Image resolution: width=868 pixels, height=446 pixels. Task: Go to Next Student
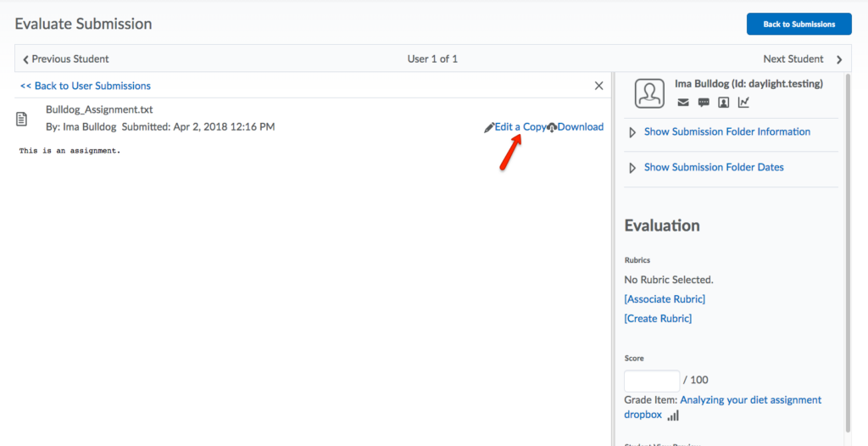click(802, 59)
